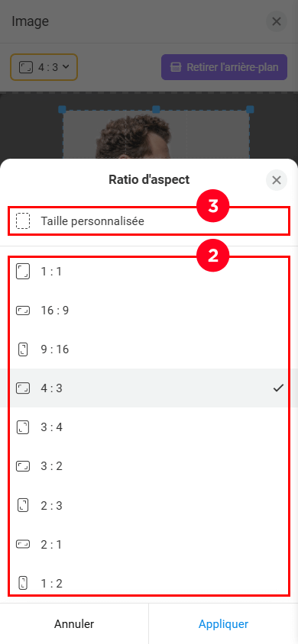Screen dimensions: 298x644
Task: Choose the 16 : 9 landscape ratio icon
Action: point(23,311)
